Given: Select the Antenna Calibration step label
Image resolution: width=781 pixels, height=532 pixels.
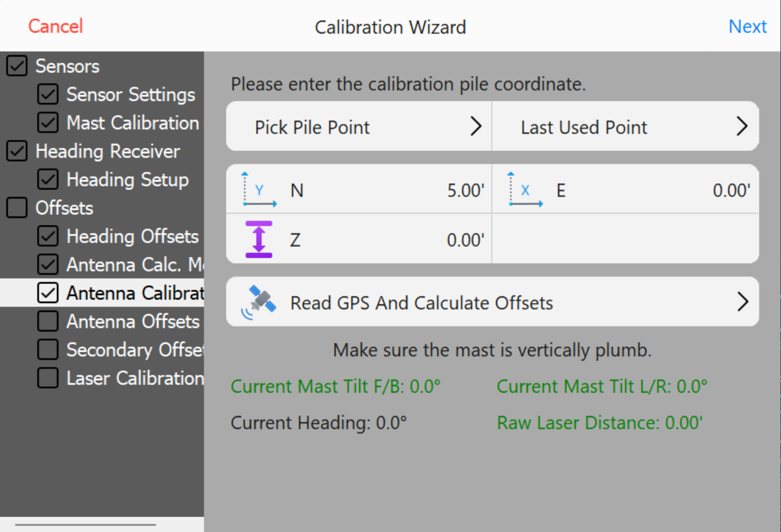Looking at the screenshot, I should pos(135,293).
